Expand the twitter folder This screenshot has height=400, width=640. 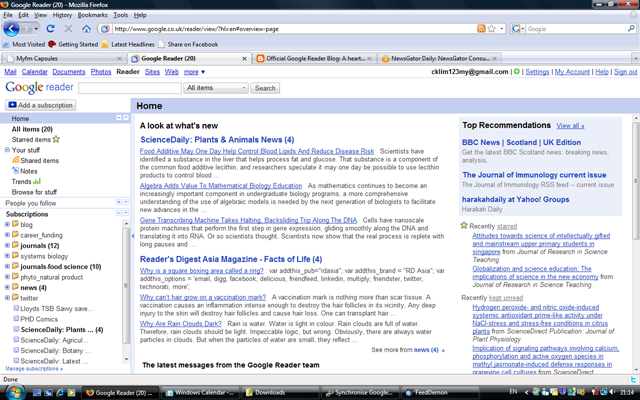(x=7, y=298)
